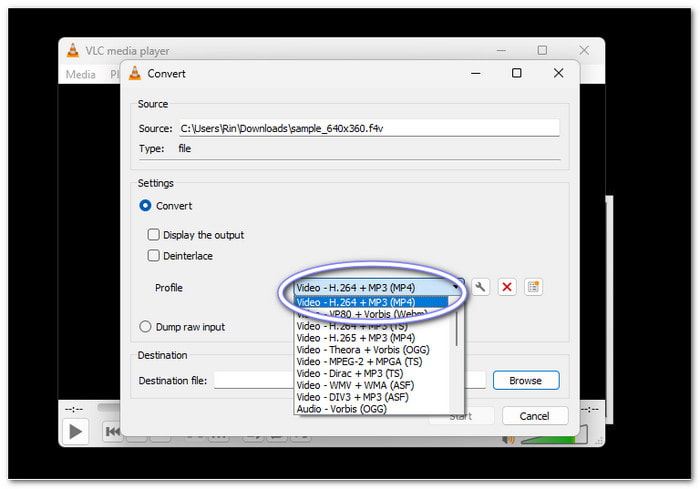
Task: Choose Video - H.264 + MP3 (MP4) highlighted entry
Action: click(x=371, y=302)
